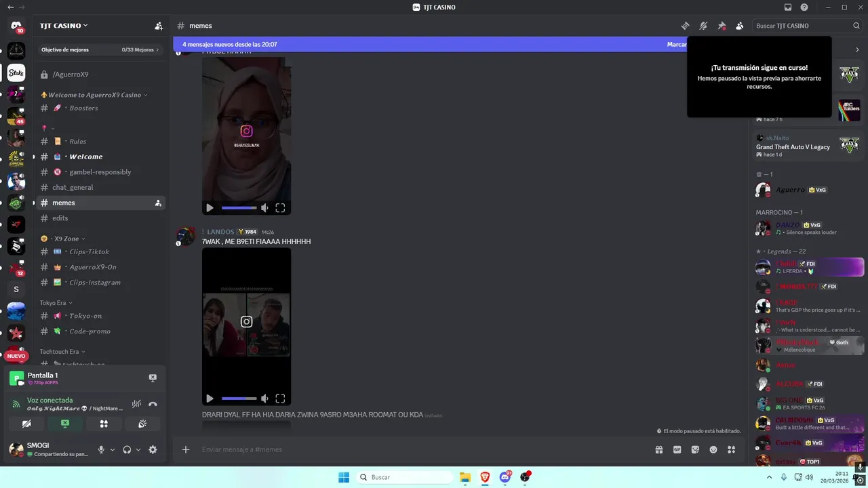
Task: Collapse the Welcome to AguerroX9 Casino category
Action: pyautogui.click(x=94, y=95)
